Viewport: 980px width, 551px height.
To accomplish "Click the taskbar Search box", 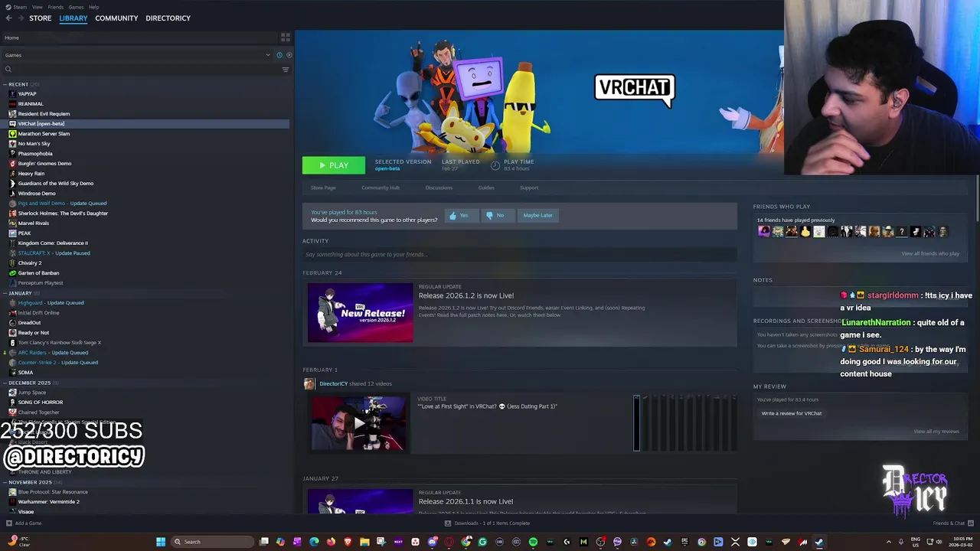I will 212,542.
